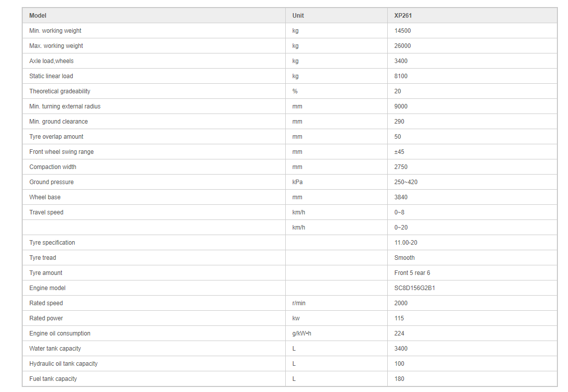
Task: Click the ±45 swing range value
Action: pyautogui.click(x=399, y=152)
